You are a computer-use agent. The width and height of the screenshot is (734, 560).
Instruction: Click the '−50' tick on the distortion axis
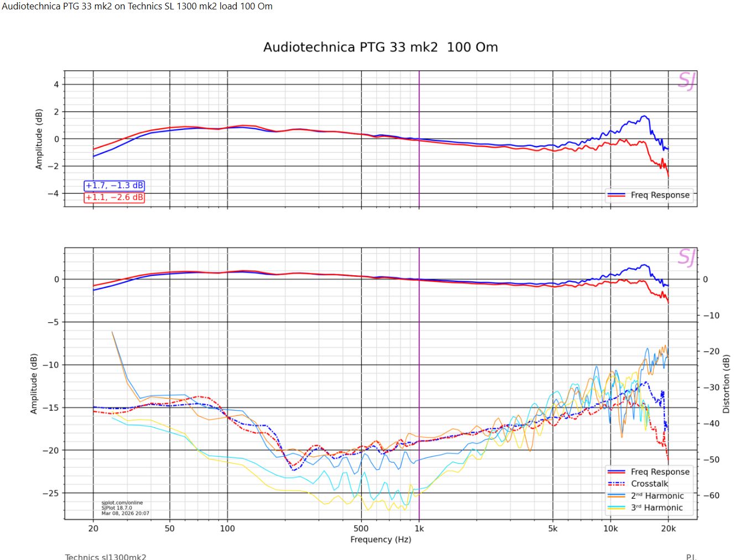711,459
